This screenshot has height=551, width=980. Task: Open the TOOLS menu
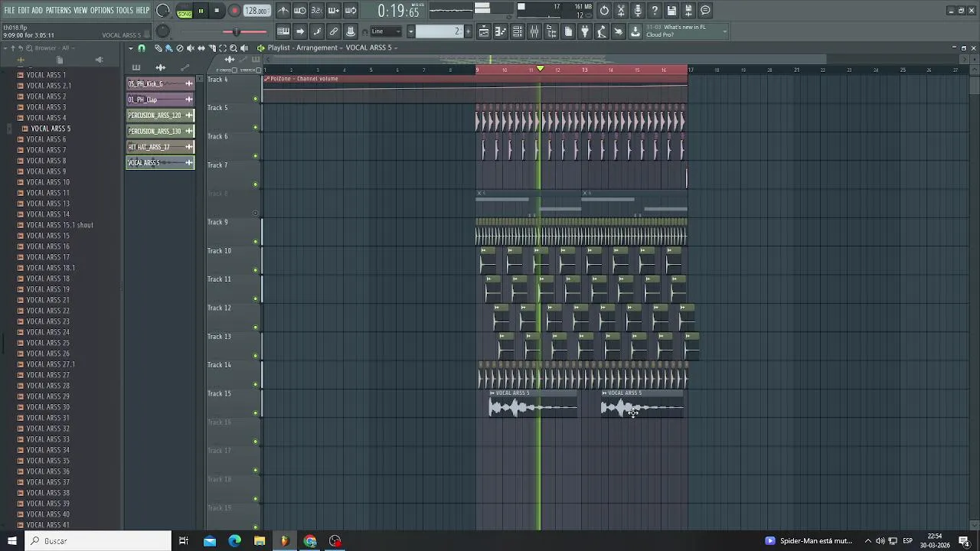124,10
